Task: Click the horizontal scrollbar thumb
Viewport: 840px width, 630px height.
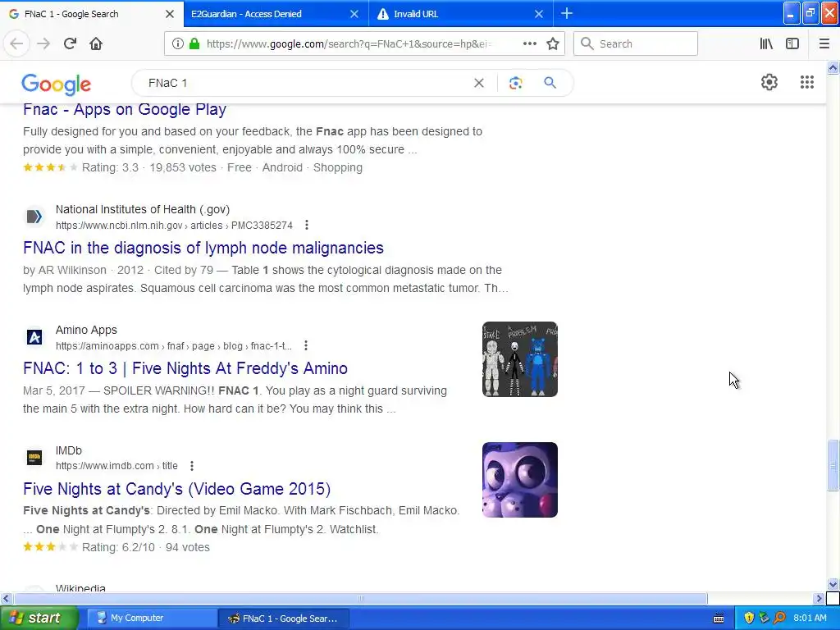Action: pyautogui.click(x=360, y=598)
